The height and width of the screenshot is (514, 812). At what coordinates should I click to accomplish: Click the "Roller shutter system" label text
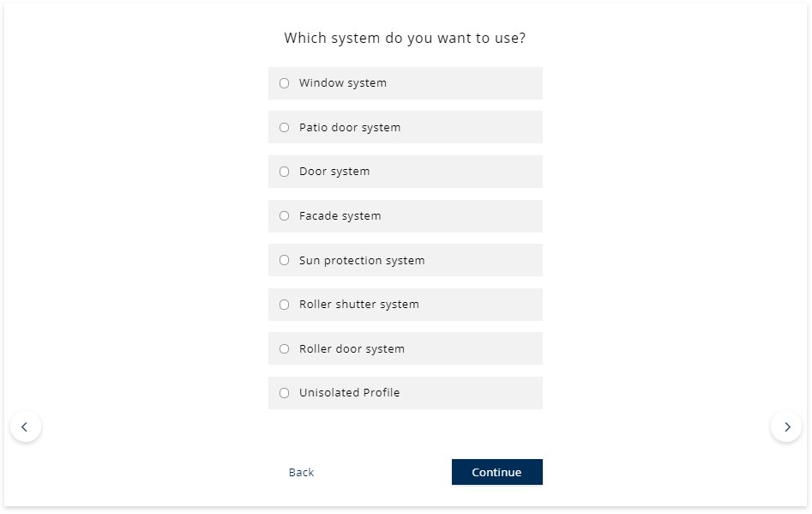(x=359, y=305)
